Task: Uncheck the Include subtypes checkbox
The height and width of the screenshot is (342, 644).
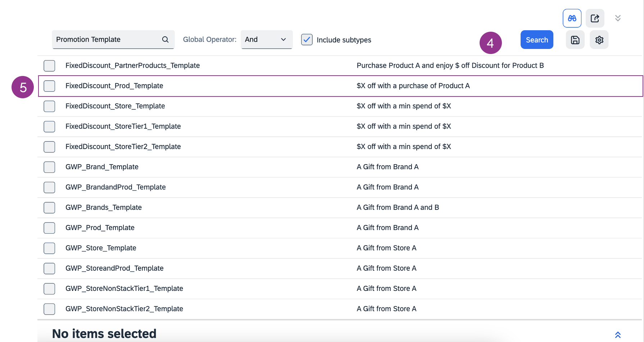Action: point(307,40)
